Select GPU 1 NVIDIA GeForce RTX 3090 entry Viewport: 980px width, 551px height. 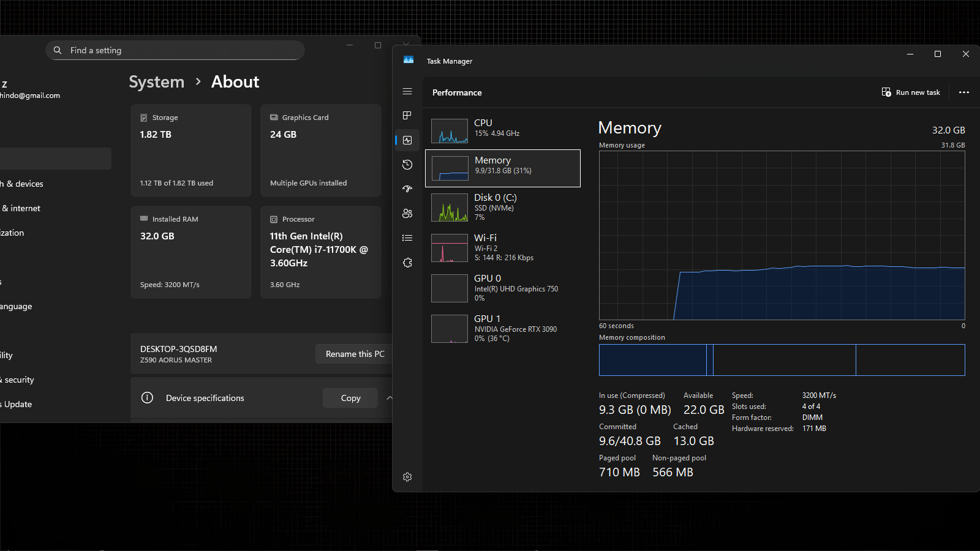pyautogui.click(x=503, y=328)
